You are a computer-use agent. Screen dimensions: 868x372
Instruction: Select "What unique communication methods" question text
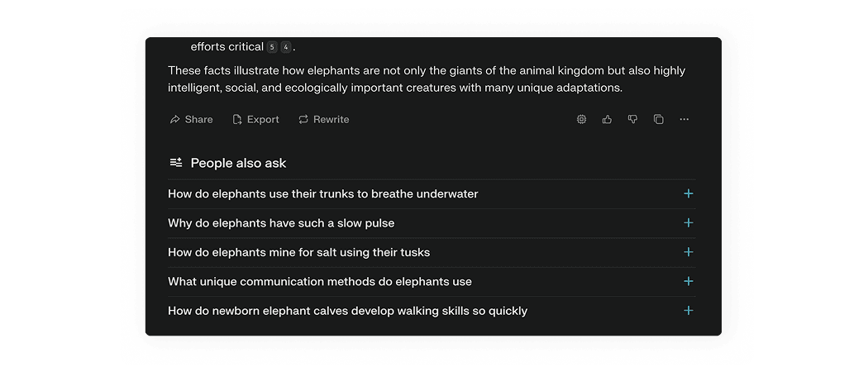coord(319,282)
